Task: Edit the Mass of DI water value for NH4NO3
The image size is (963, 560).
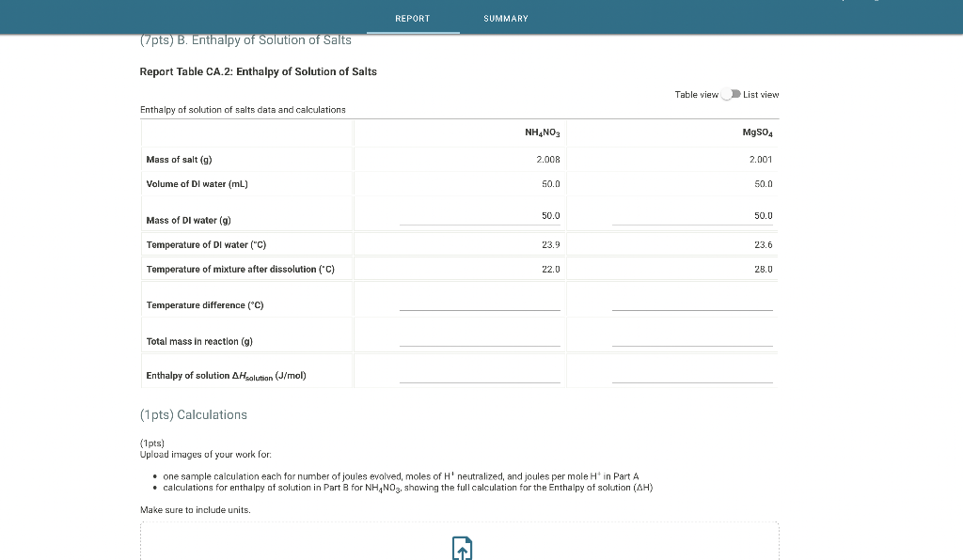Action: pos(480,218)
